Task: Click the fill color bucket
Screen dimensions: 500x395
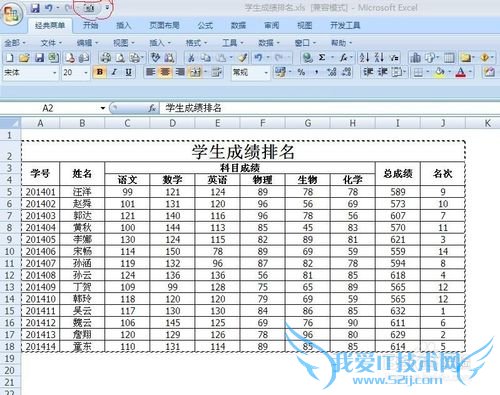Action: [x=440, y=72]
